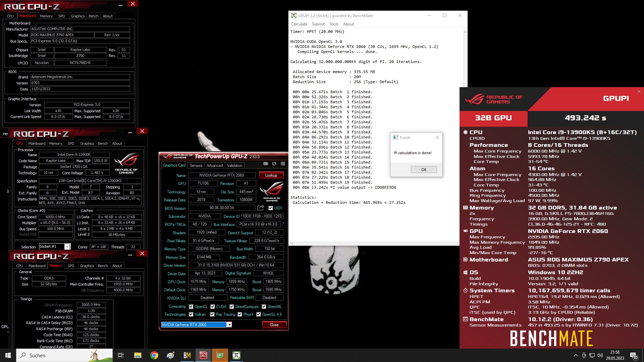The height and width of the screenshot is (362, 644).
Task: Take GPU-Z screenshot with camera icon
Action: tap(265, 164)
